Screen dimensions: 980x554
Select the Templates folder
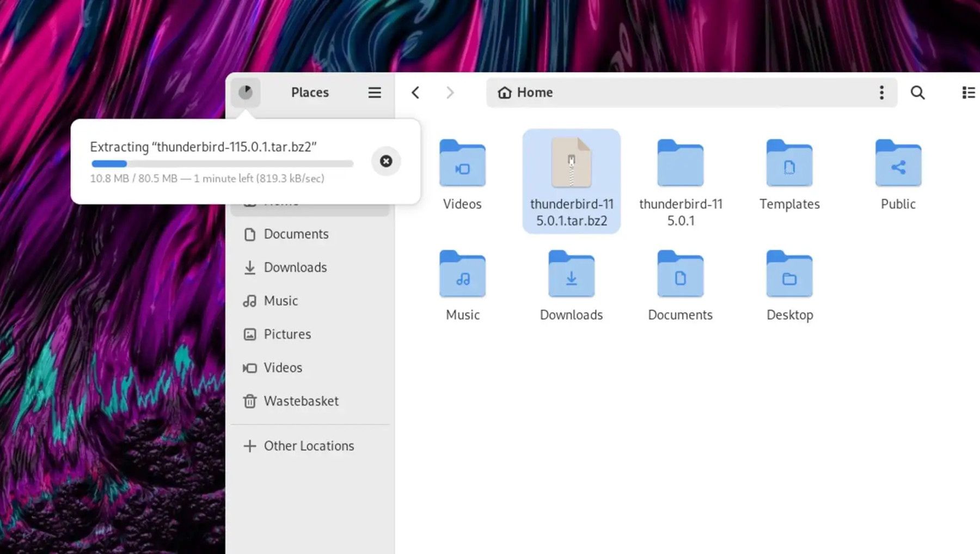[789, 164]
